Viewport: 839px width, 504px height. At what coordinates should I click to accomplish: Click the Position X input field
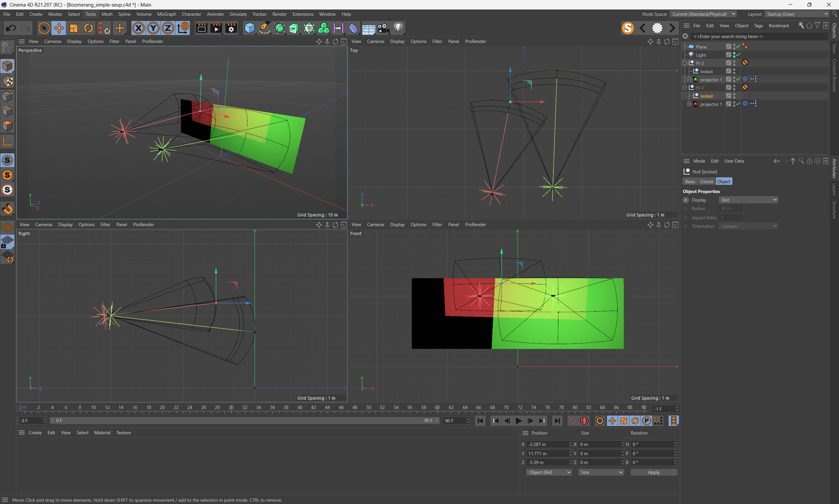click(547, 444)
